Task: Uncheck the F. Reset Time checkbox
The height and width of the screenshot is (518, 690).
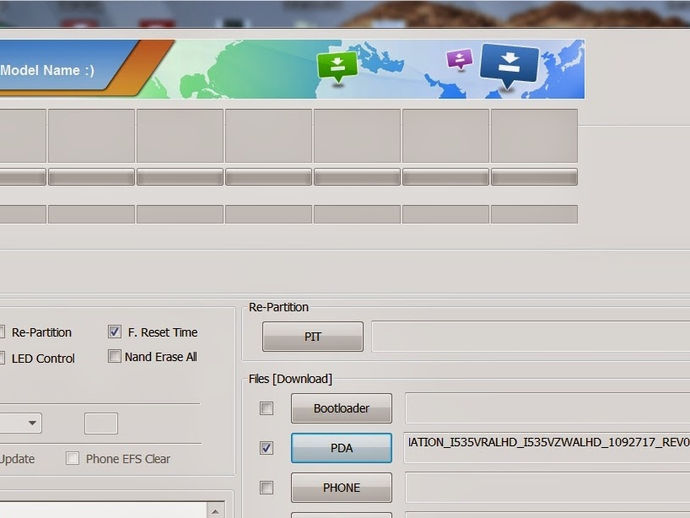Action: coord(114,331)
